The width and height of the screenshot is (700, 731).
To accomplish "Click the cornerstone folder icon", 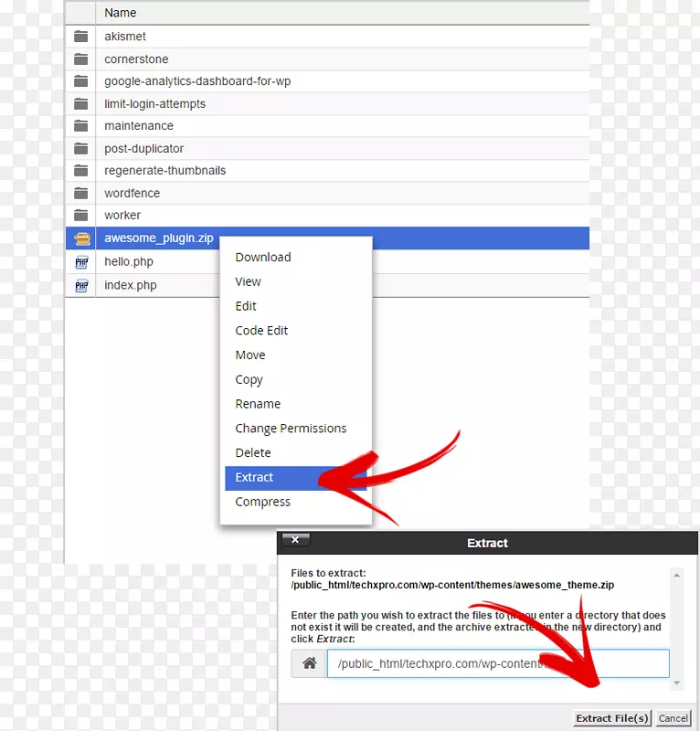I will tap(80, 59).
